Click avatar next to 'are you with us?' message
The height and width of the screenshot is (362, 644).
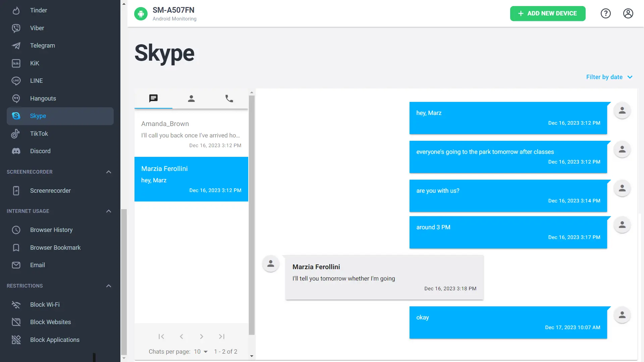pos(622,188)
